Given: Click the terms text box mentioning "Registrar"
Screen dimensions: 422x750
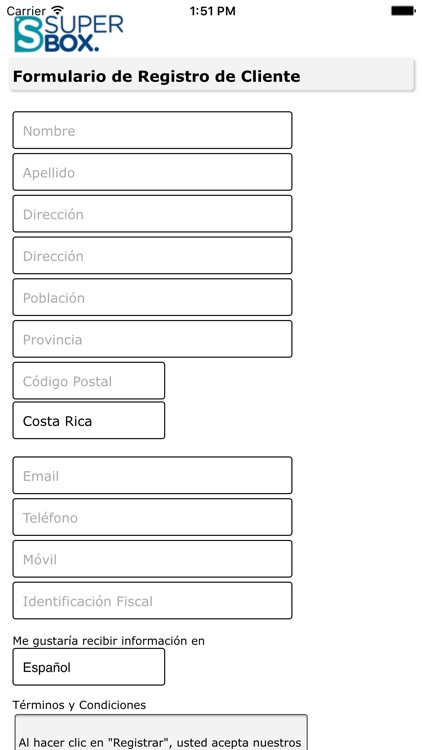Looking at the screenshot, I should point(161,732).
